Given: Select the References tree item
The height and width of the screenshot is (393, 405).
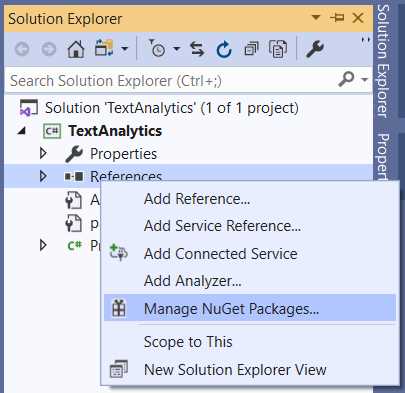Looking at the screenshot, I should click(x=126, y=176).
